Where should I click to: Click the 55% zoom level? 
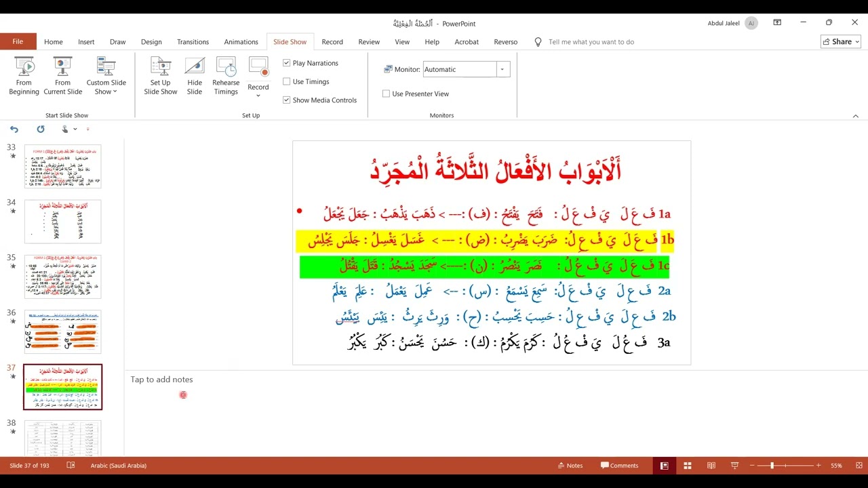tap(836, 466)
